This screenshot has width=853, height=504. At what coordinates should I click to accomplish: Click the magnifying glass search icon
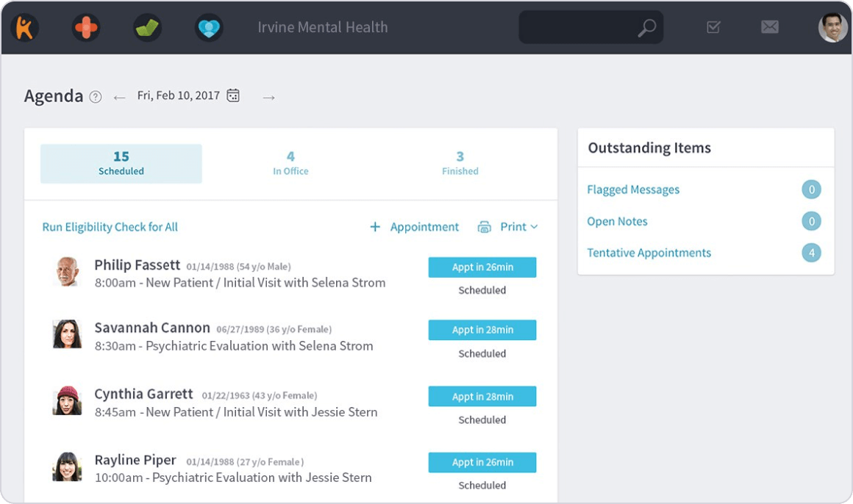(646, 28)
